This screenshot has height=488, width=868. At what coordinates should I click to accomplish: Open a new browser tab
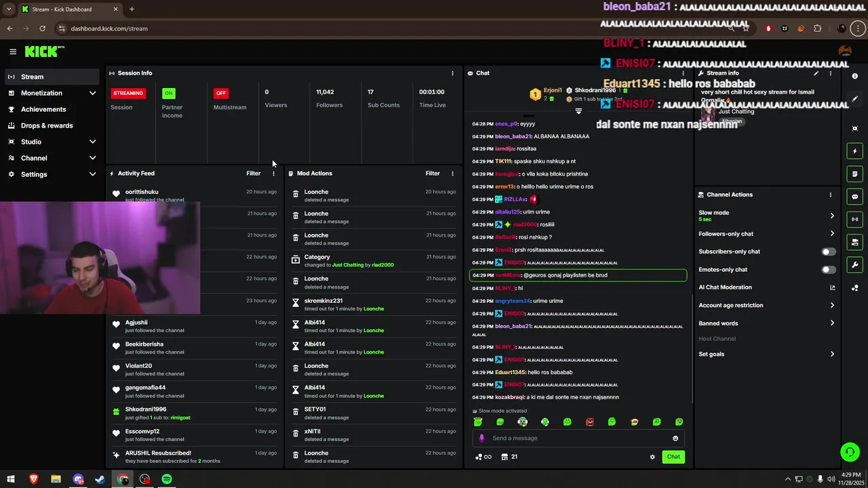click(x=132, y=9)
